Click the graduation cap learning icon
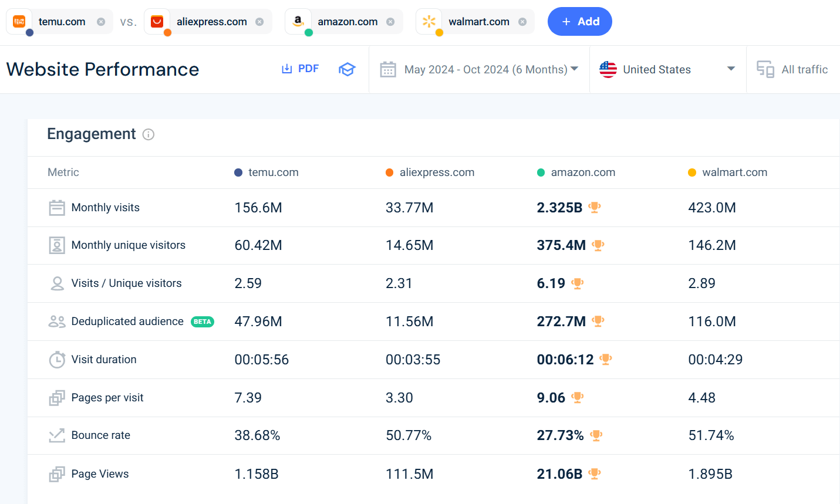 (x=347, y=69)
